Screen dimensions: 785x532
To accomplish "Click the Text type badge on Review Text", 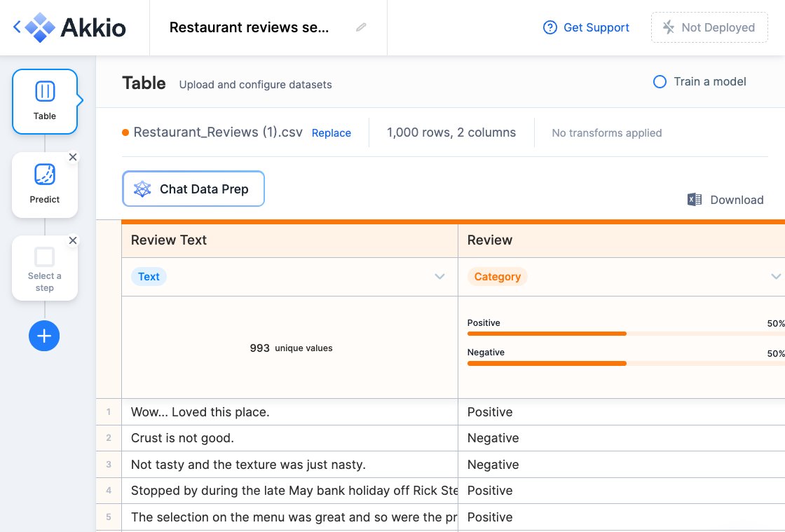I will (148, 276).
